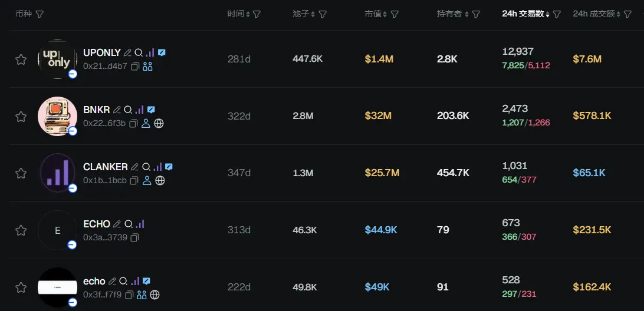Copy the ECHO 0x3a...3739 address
This screenshot has height=311, width=644.
[134, 237]
